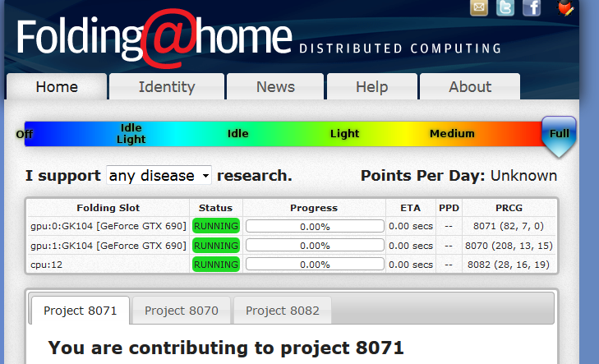
Task: Open the Facebook share icon
Action: pos(532,7)
